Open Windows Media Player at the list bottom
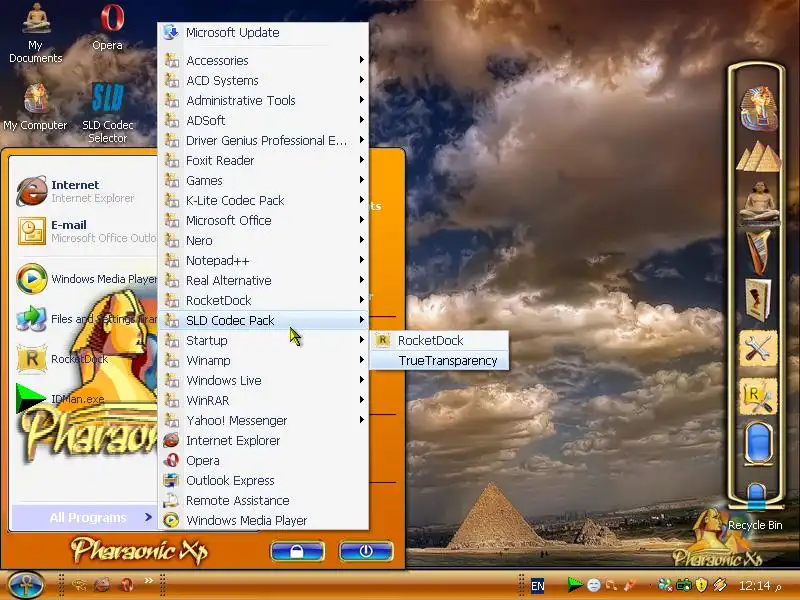The image size is (800, 600). (263, 520)
